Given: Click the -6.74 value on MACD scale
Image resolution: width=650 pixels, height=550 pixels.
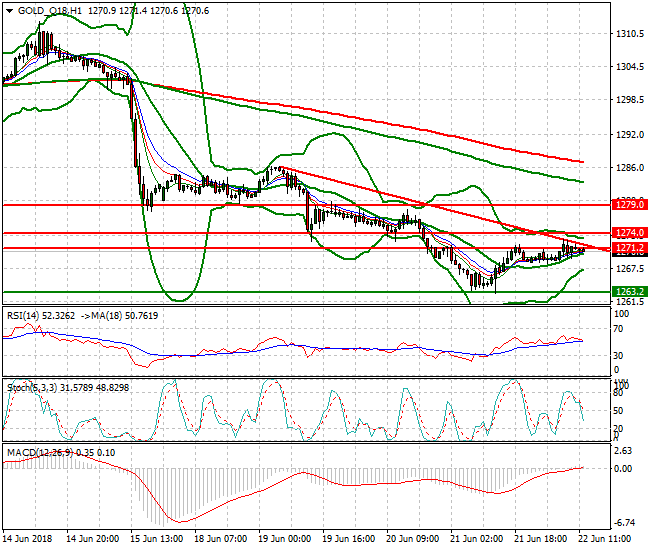Looking at the screenshot, I should [x=626, y=522].
